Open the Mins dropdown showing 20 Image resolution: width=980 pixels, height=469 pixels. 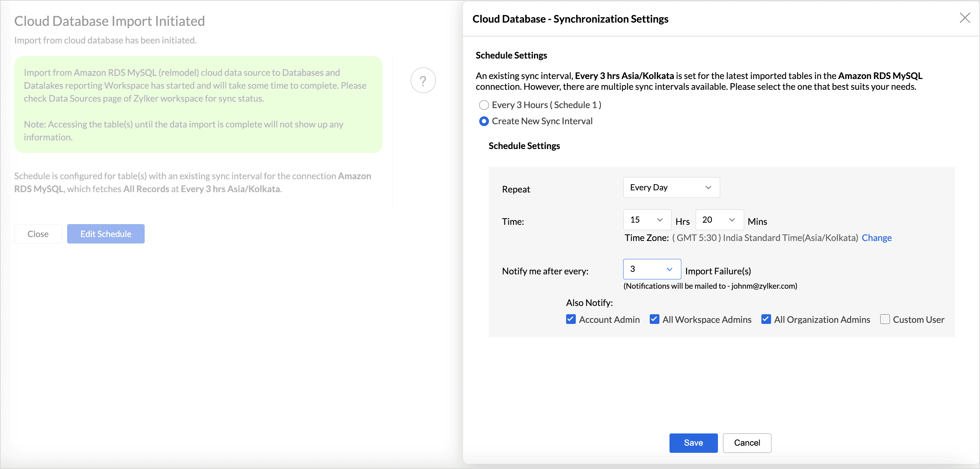pyautogui.click(x=719, y=220)
